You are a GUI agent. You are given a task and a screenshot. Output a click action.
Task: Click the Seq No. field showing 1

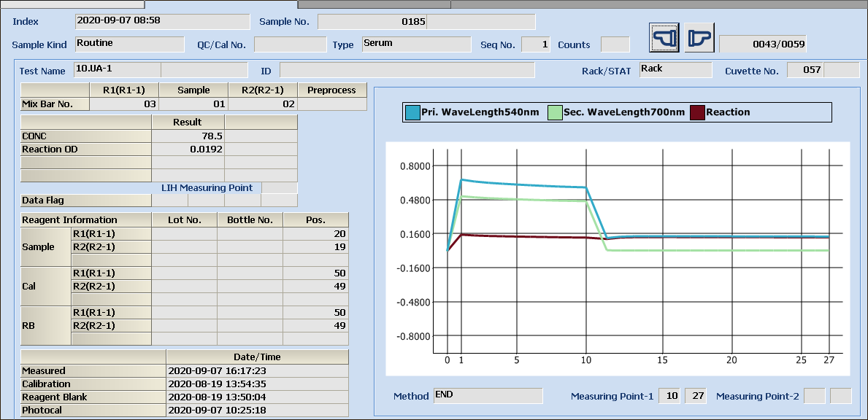pyautogui.click(x=536, y=44)
